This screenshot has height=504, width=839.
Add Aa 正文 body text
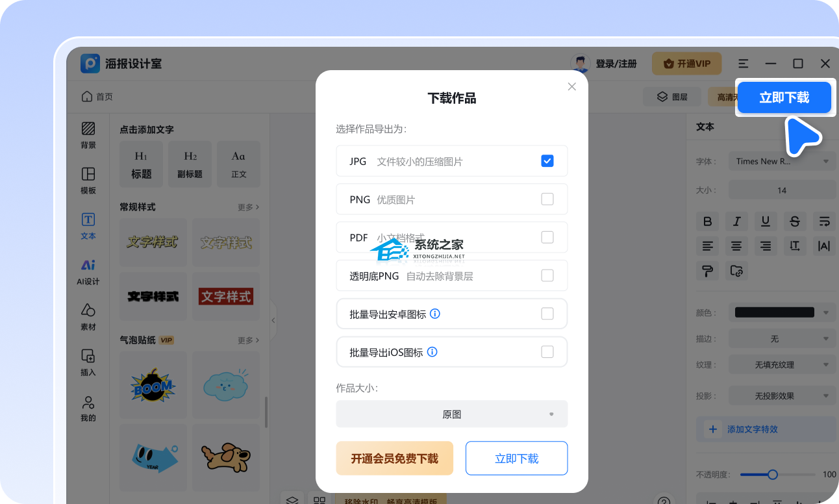click(238, 165)
